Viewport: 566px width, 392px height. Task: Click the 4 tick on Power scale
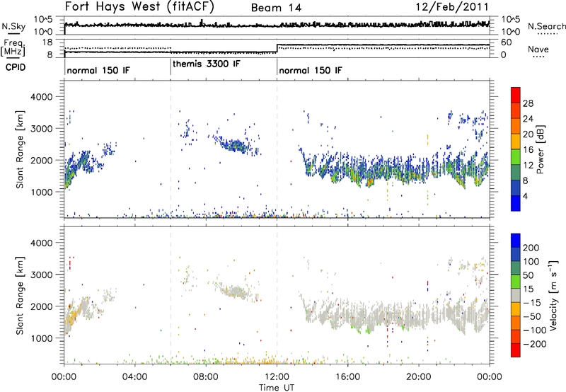coord(525,196)
